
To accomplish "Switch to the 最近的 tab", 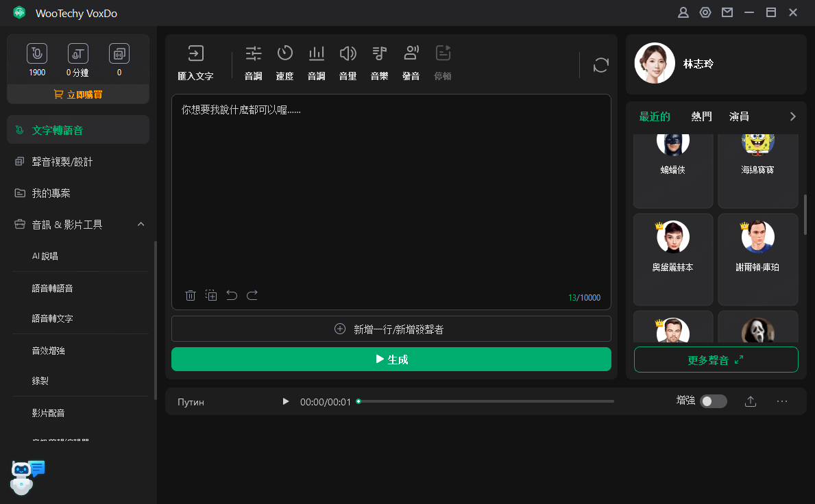I will tap(655, 116).
